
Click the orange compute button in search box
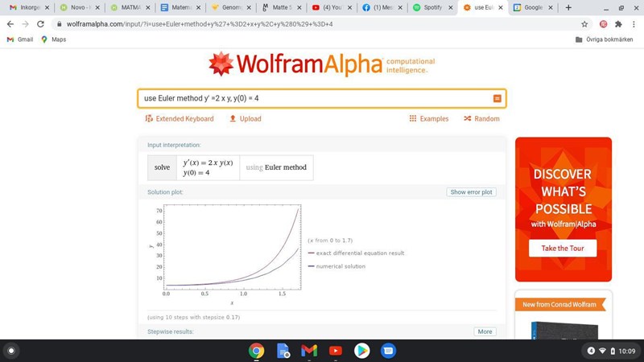(497, 98)
